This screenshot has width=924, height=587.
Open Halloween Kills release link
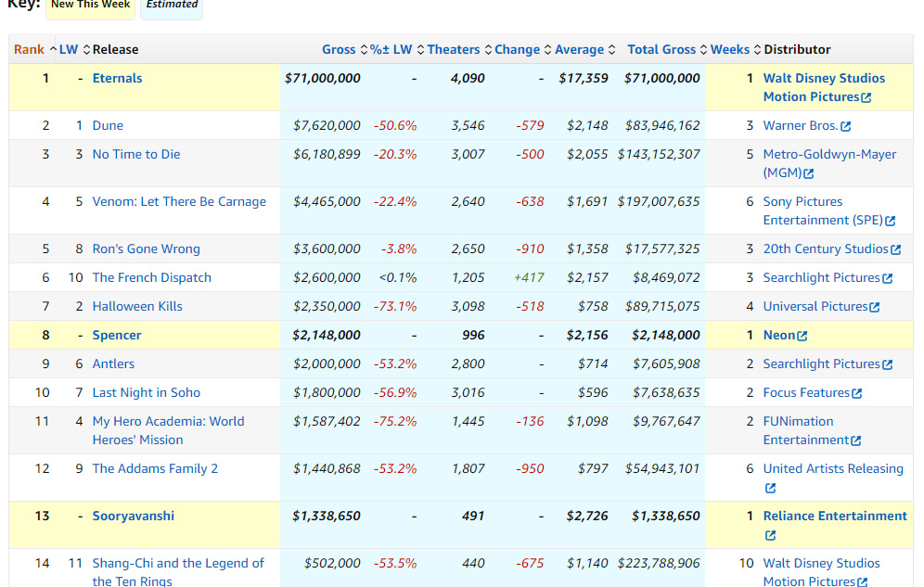point(137,306)
